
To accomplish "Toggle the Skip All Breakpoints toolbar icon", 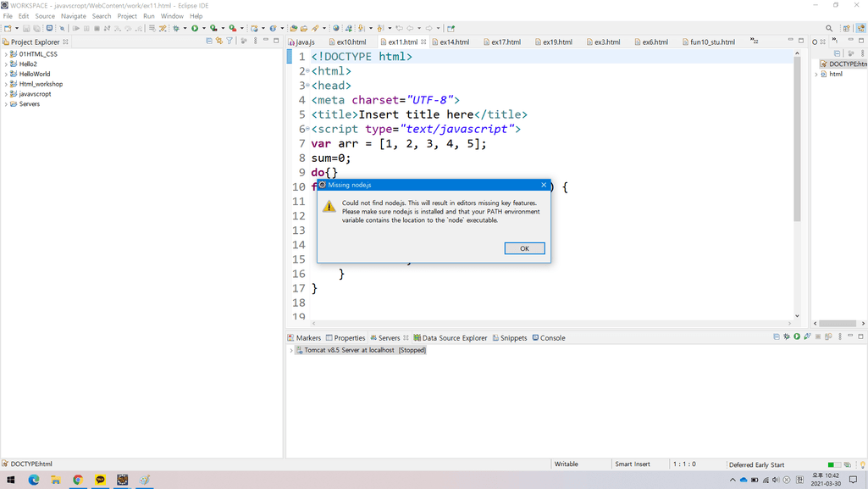I will tap(62, 28).
